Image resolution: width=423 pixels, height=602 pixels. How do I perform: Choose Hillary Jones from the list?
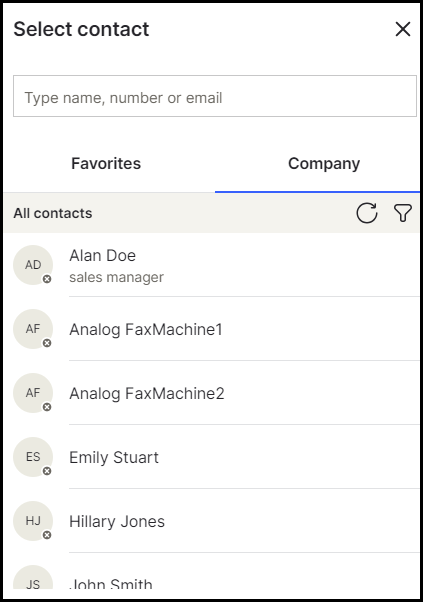tap(212, 521)
